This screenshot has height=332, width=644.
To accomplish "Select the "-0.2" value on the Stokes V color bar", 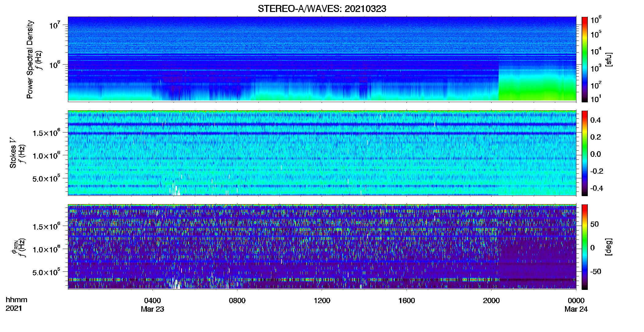I will [x=597, y=171].
